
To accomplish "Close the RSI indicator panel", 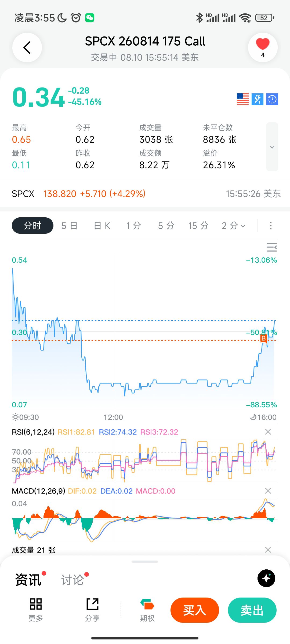I will pos(268,432).
